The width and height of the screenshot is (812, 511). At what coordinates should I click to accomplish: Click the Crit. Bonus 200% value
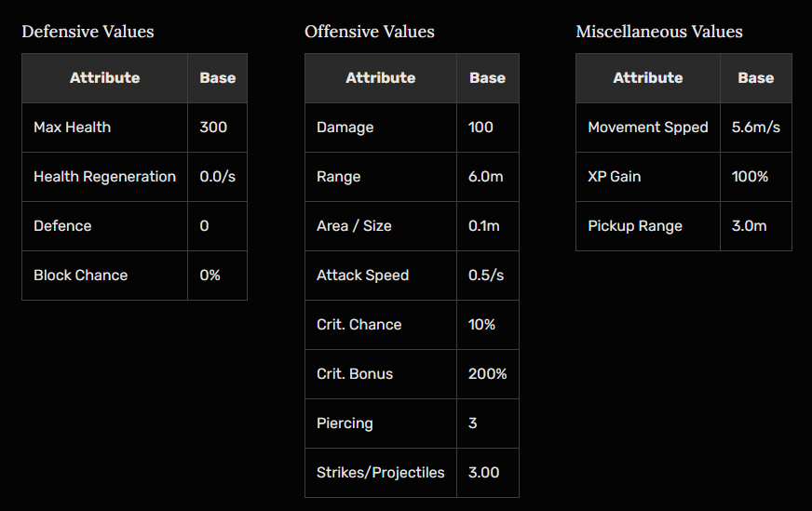(x=487, y=374)
